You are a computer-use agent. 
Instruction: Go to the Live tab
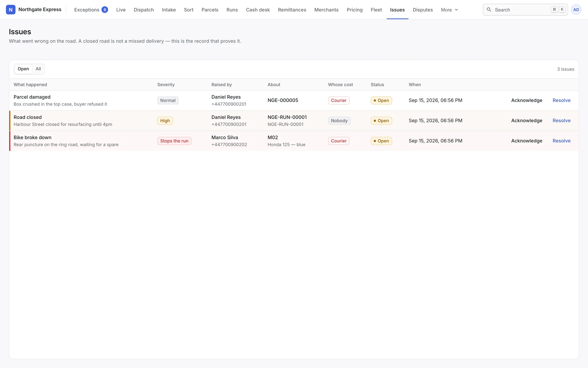coord(121,10)
